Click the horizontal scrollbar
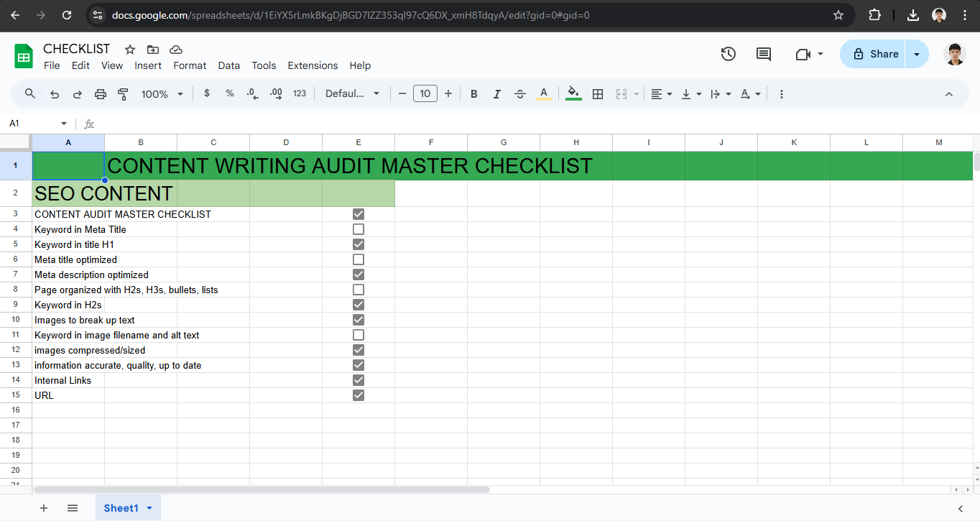This screenshot has height=521, width=980. click(262, 489)
